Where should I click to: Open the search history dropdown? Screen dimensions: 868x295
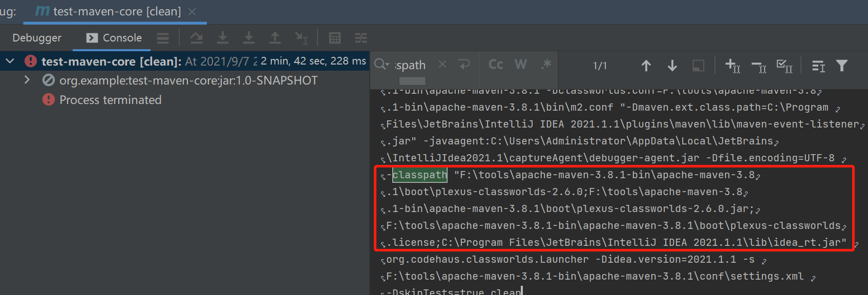[382, 65]
